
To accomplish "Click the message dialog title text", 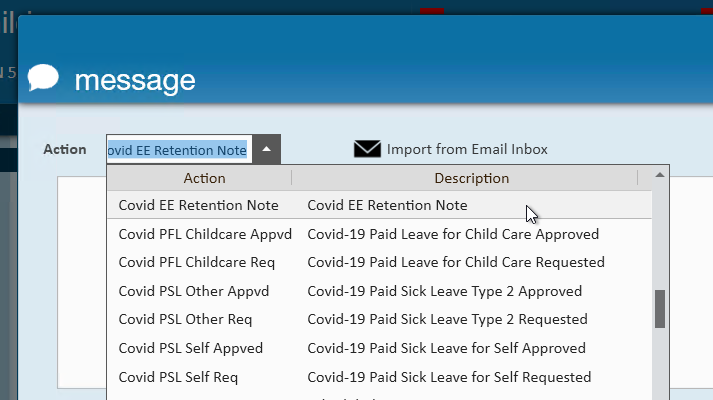I will [135, 79].
